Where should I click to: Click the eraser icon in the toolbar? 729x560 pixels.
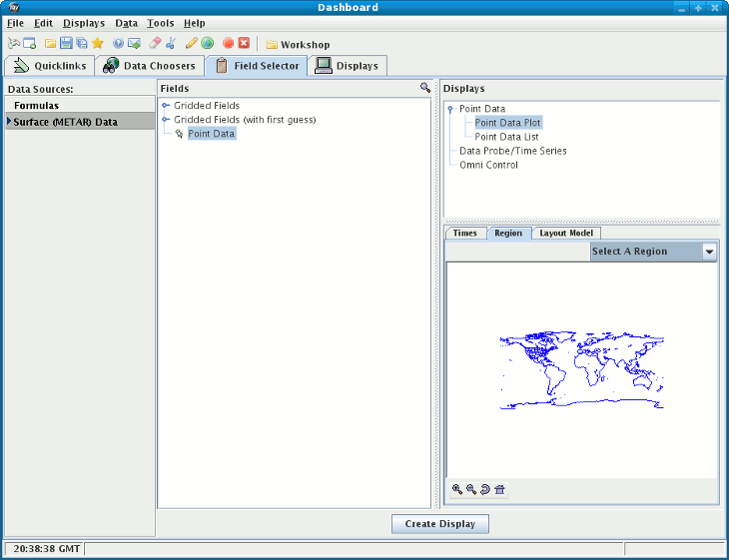(x=154, y=44)
